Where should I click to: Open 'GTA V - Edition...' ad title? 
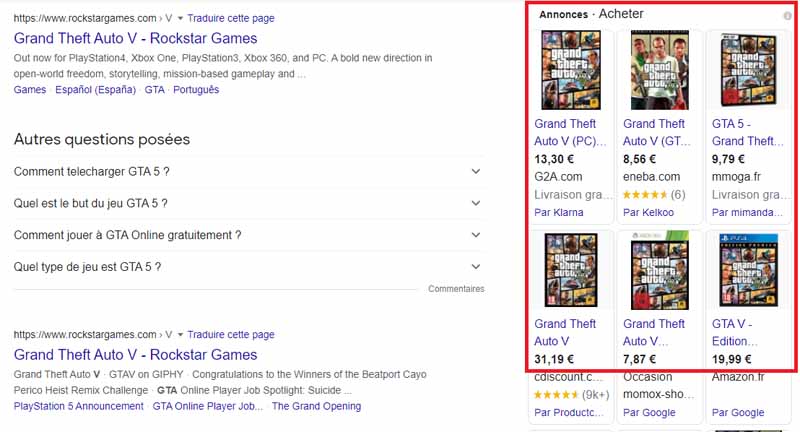[735, 333]
